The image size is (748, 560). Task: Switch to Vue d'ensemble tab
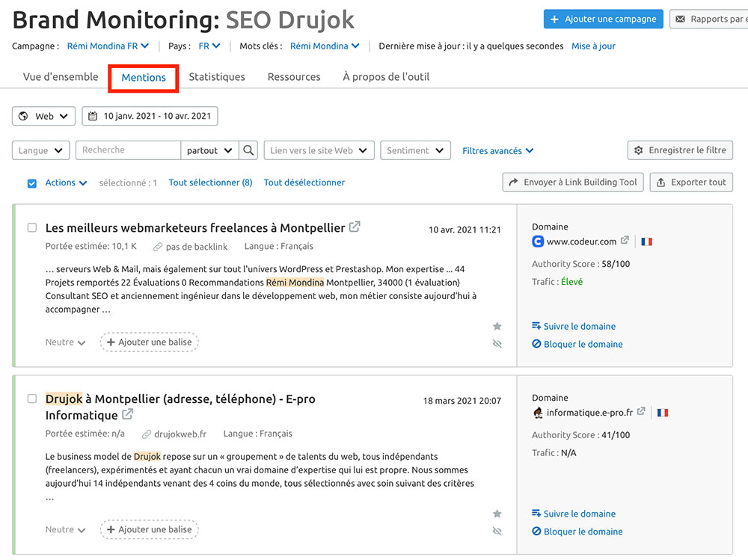[x=61, y=77]
